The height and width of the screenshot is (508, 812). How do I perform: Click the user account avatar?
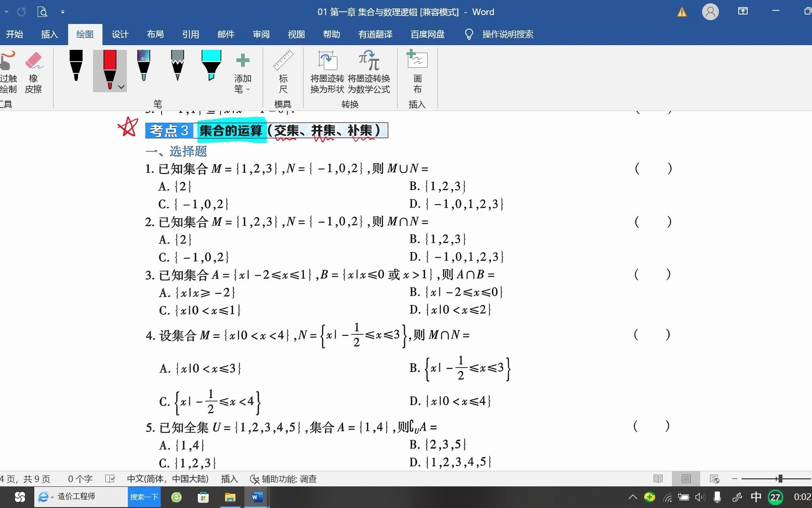tap(710, 12)
